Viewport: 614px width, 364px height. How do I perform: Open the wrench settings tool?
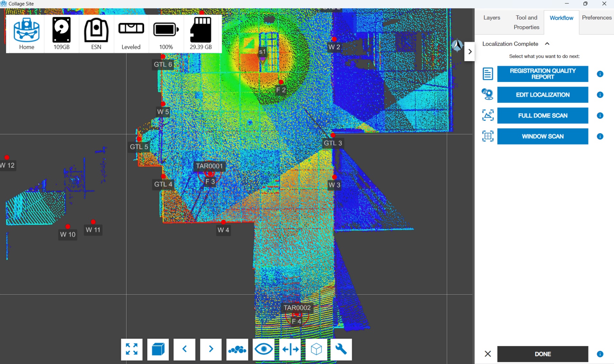[x=341, y=349]
